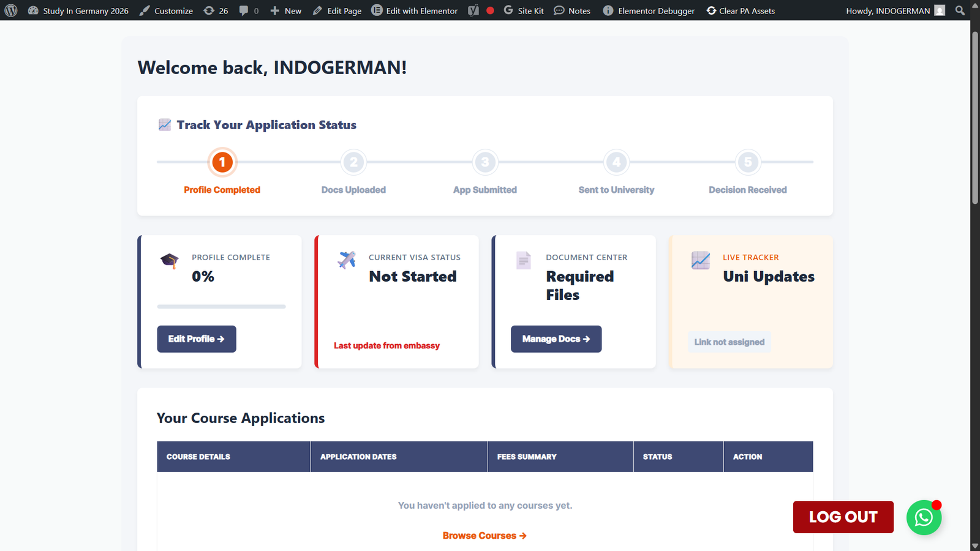Click Clear PA Assets
Viewport: 980px width, 551px height.
[x=741, y=10]
